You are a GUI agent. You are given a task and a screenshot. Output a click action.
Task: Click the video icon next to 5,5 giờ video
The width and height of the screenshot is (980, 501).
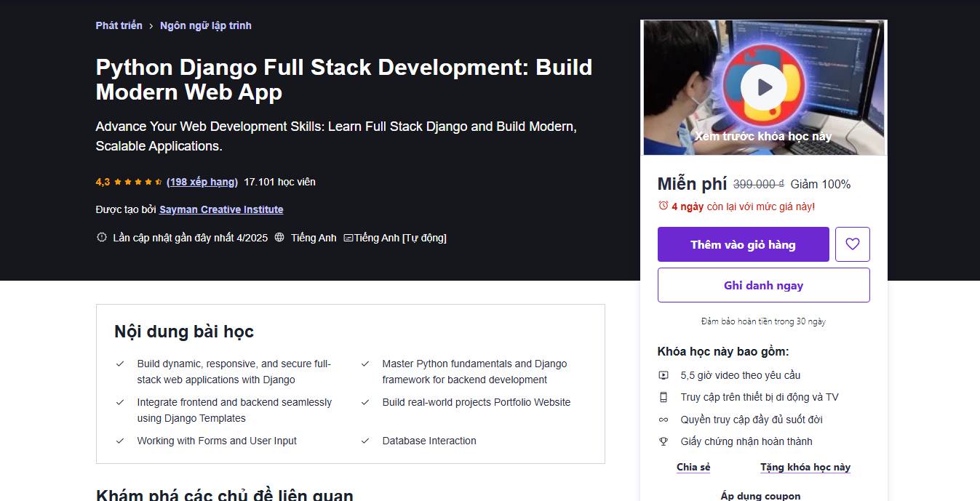(x=664, y=375)
